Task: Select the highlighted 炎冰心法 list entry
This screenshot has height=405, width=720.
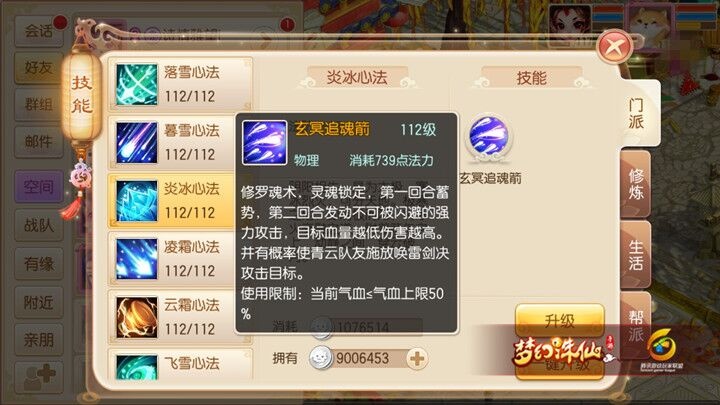Action: [x=173, y=201]
